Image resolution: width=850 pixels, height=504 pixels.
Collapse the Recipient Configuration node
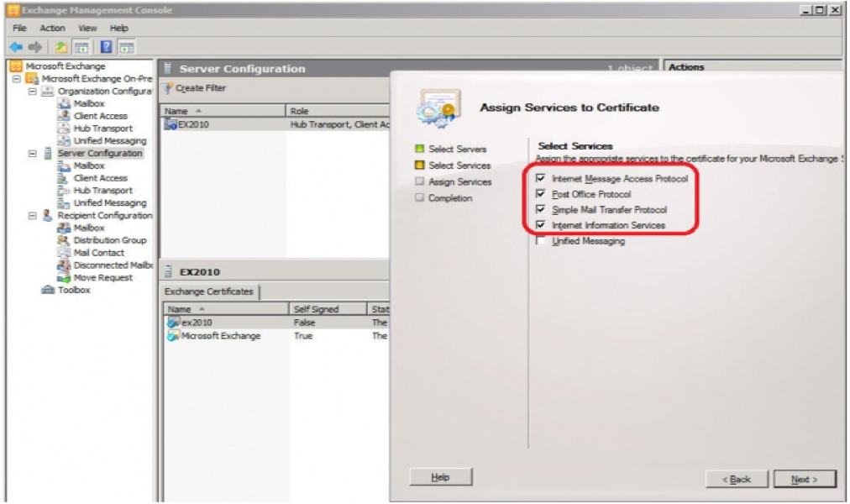[x=33, y=216]
